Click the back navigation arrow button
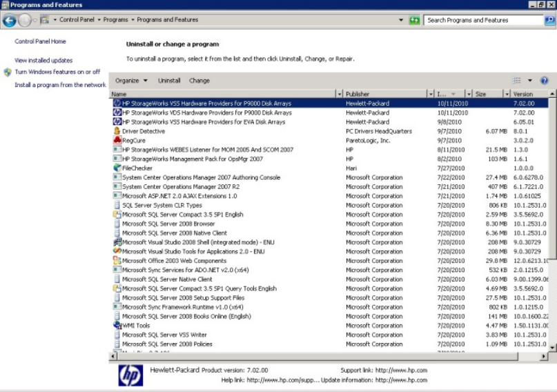This screenshot has width=557, height=392. pos(10,20)
